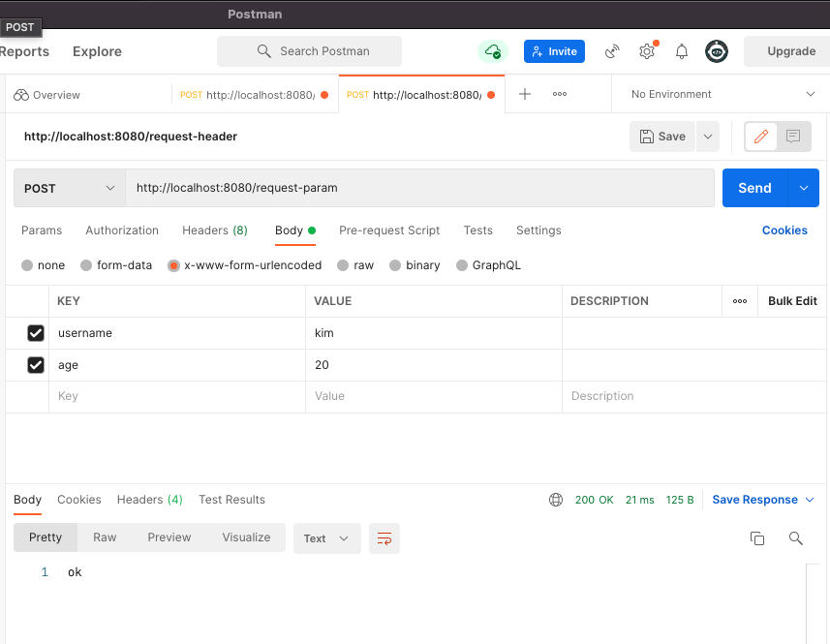Open the Text response format dropdown
This screenshot has height=644, width=830.
326,538
